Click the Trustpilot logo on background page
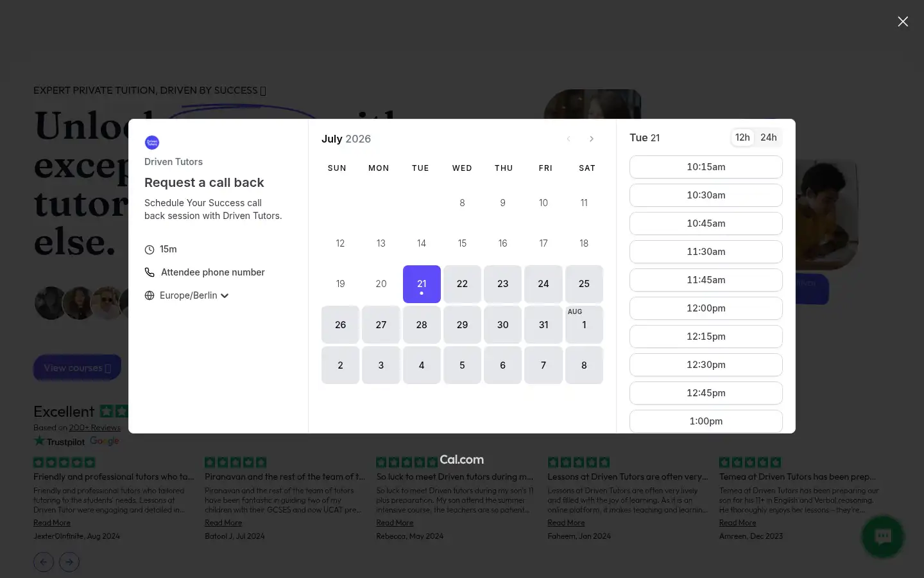The image size is (924, 578). tap(59, 441)
